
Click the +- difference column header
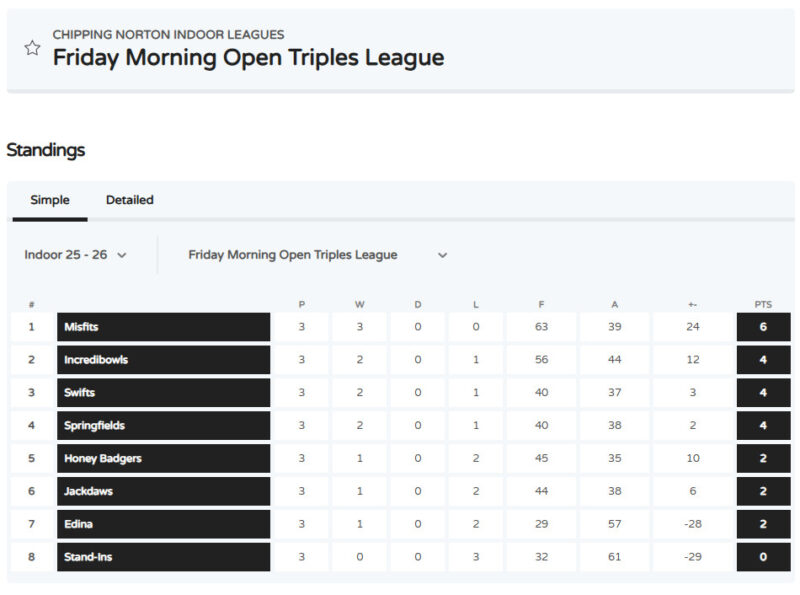(691, 304)
